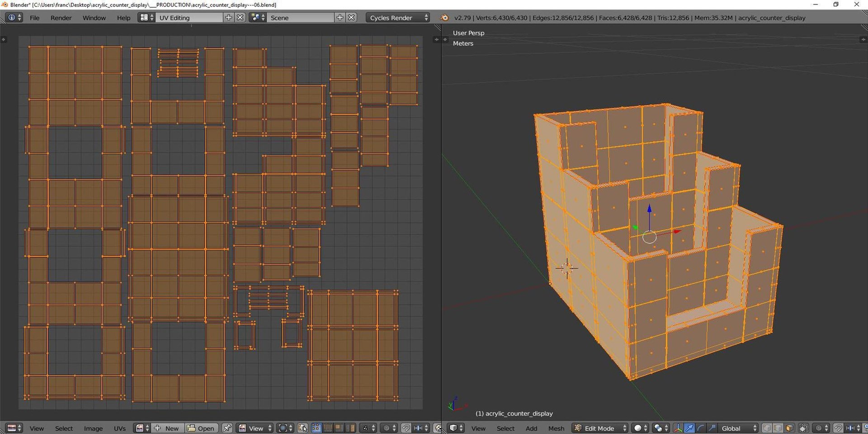Viewport: 868px width, 434px height.
Task: Open the File menu
Action: pyautogui.click(x=34, y=18)
